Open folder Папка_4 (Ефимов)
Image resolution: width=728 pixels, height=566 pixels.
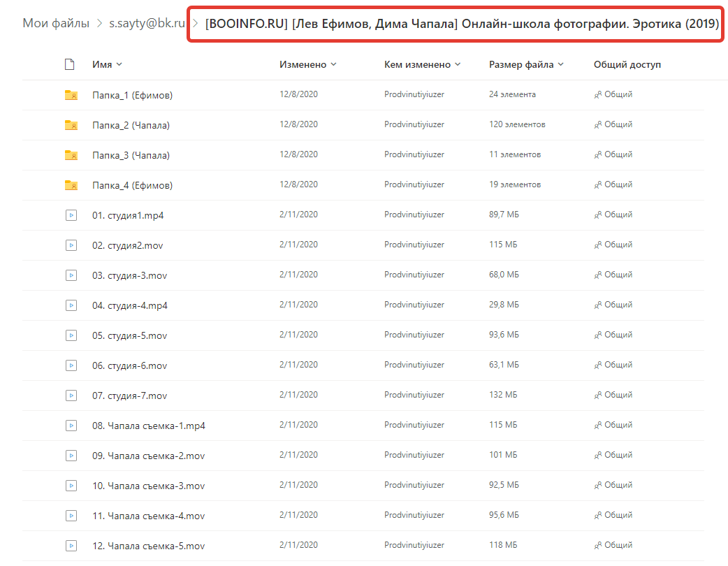pyautogui.click(x=132, y=185)
